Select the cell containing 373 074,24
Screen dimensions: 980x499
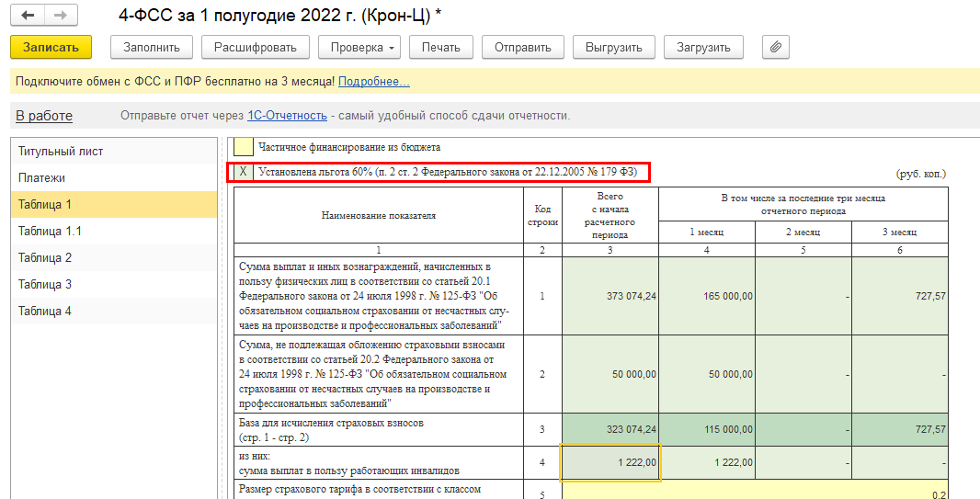tap(610, 296)
